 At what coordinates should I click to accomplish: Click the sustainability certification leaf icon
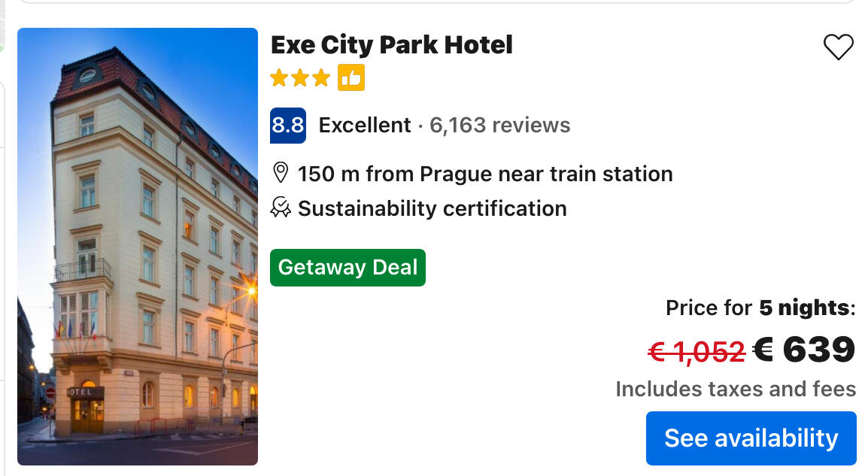[x=281, y=208]
